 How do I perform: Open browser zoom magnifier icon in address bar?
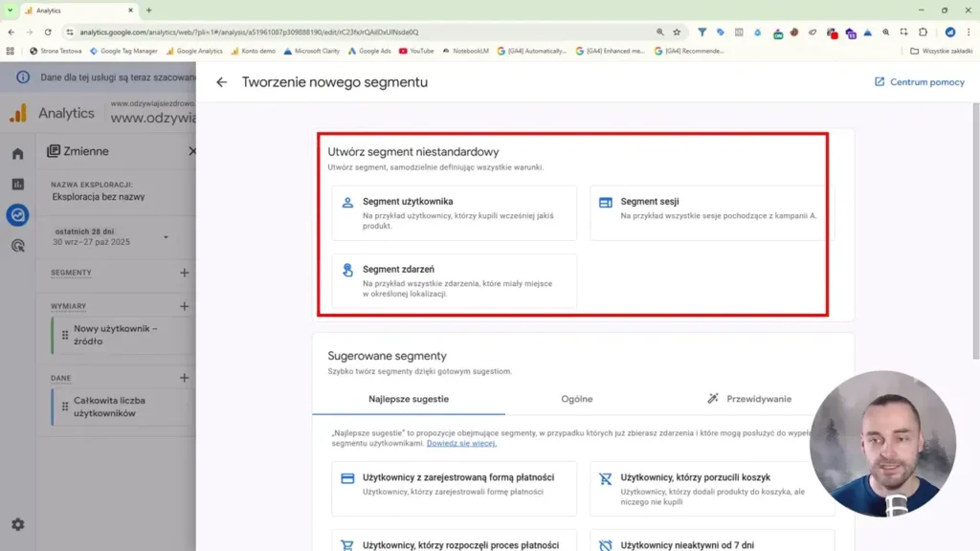tap(660, 32)
